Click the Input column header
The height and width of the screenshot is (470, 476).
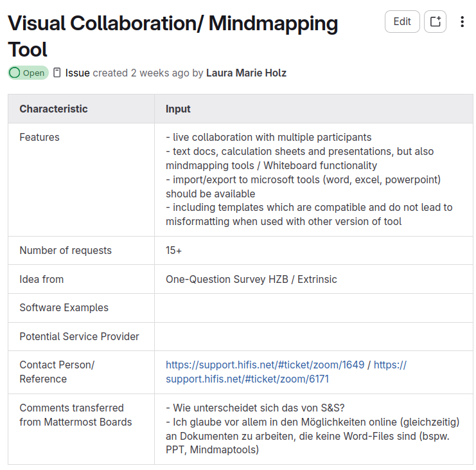(x=178, y=109)
